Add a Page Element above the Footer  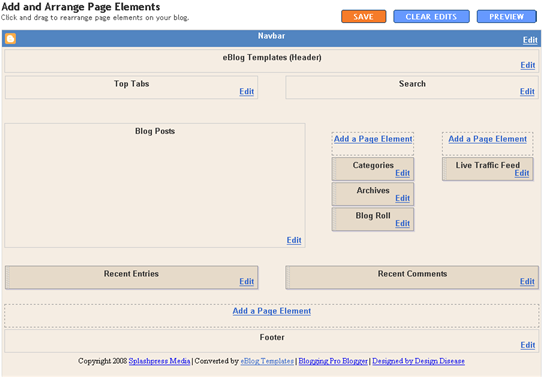(x=272, y=311)
